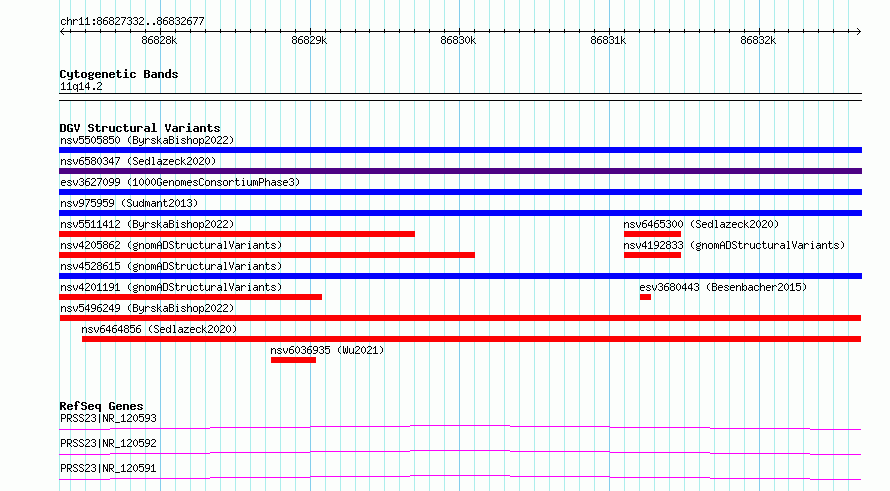This screenshot has width=890, height=491.
Task: Click the nsv5505850 (ByrskaBishop2022) label
Action: pos(147,140)
